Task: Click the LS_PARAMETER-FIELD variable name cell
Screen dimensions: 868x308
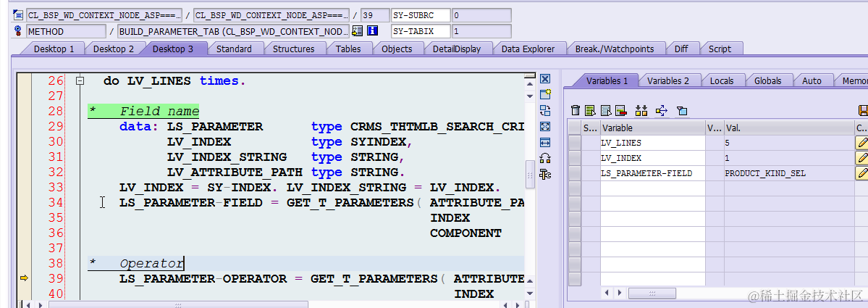Action: point(653,173)
